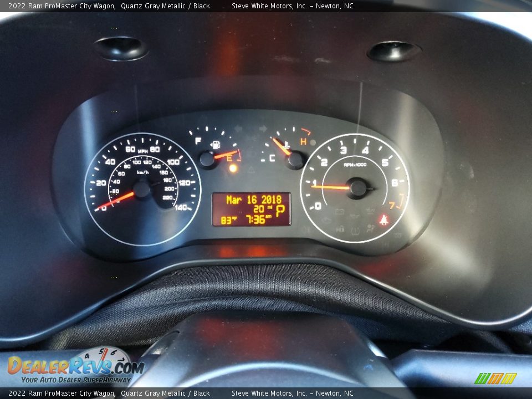532x399 pixels.
Task: Tap the RPMx1000 tachometer label
Action: coord(355,165)
